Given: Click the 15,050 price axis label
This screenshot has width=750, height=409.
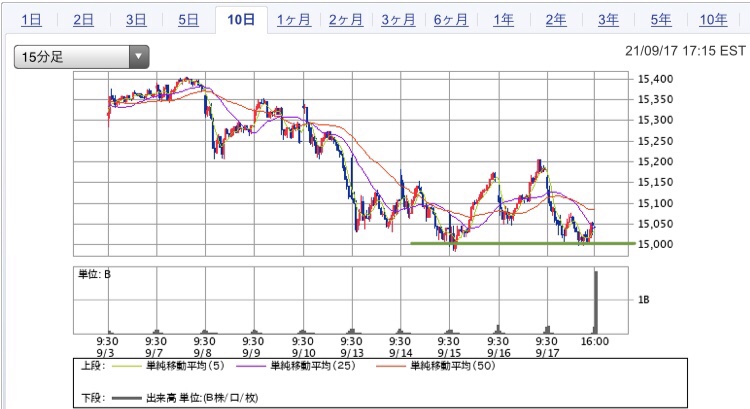Looking at the screenshot, I should point(655,224).
